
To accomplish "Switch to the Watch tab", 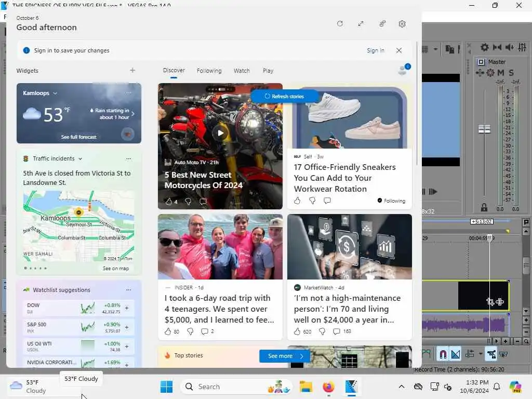I will click(x=242, y=71).
